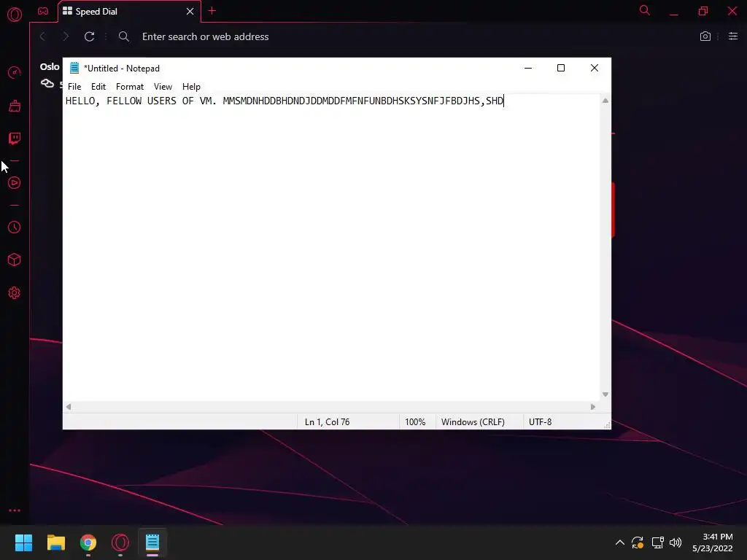The width and height of the screenshot is (747, 560).
Task: Open File Explorer from taskbar
Action: [55, 542]
